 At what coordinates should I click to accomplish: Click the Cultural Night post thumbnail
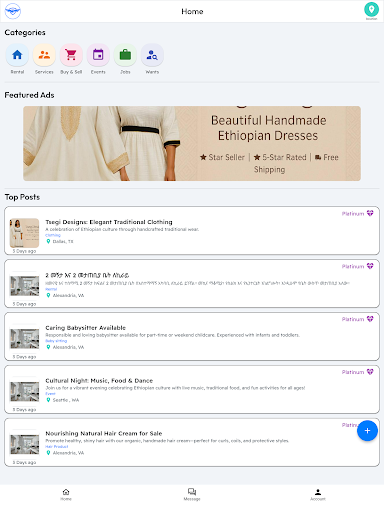pos(24,392)
